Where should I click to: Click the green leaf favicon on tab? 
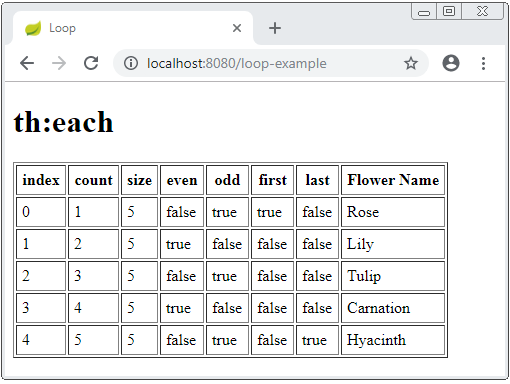[x=33, y=28]
